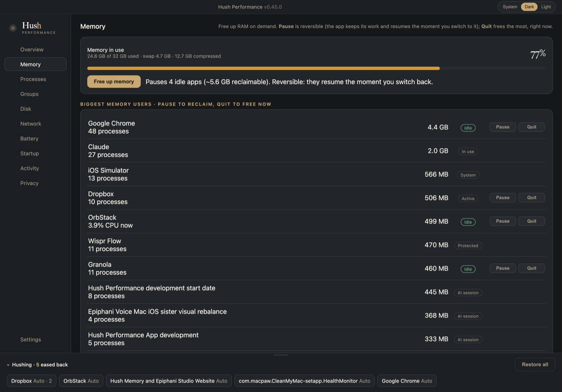This screenshot has height=392, width=562.
Task: Pause OrbStack
Action: click(502, 221)
